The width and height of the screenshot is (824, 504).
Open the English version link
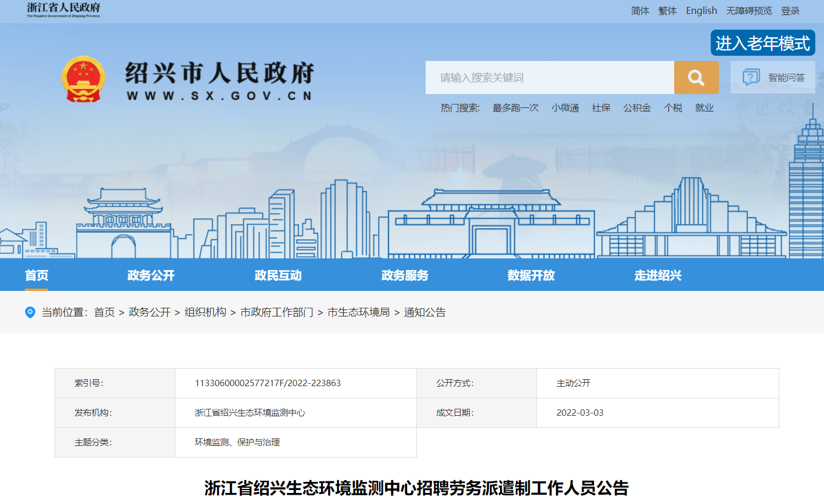pyautogui.click(x=701, y=11)
